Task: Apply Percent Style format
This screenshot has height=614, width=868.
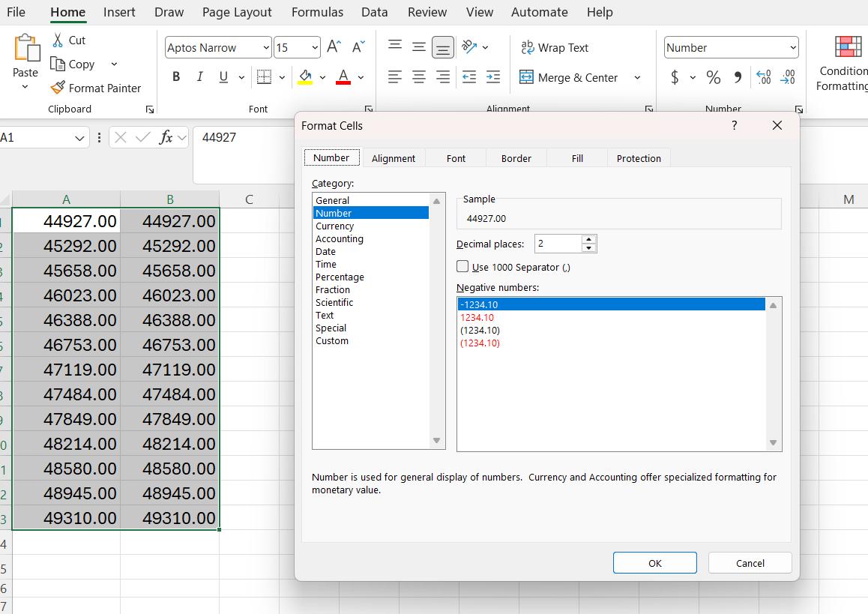Action: [x=714, y=77]
